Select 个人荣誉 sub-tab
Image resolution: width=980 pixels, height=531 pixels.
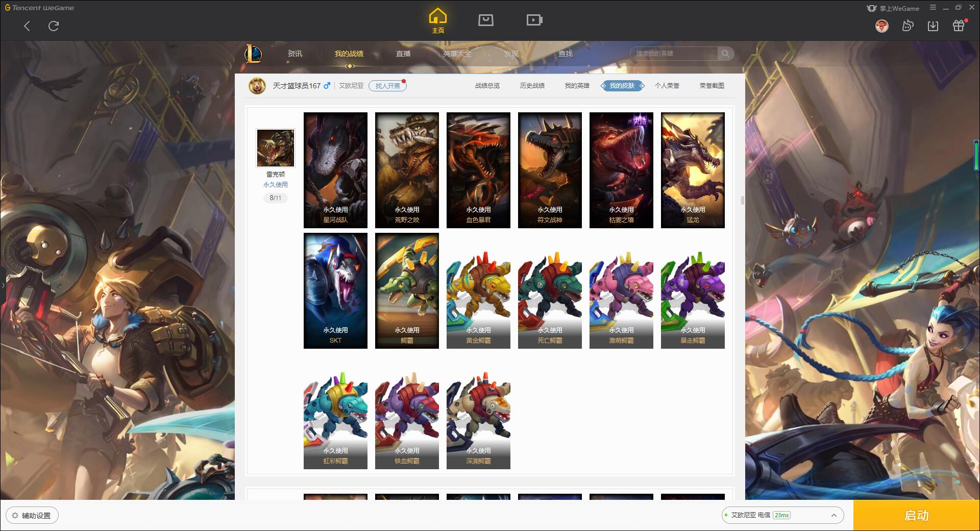coord(667,86)
